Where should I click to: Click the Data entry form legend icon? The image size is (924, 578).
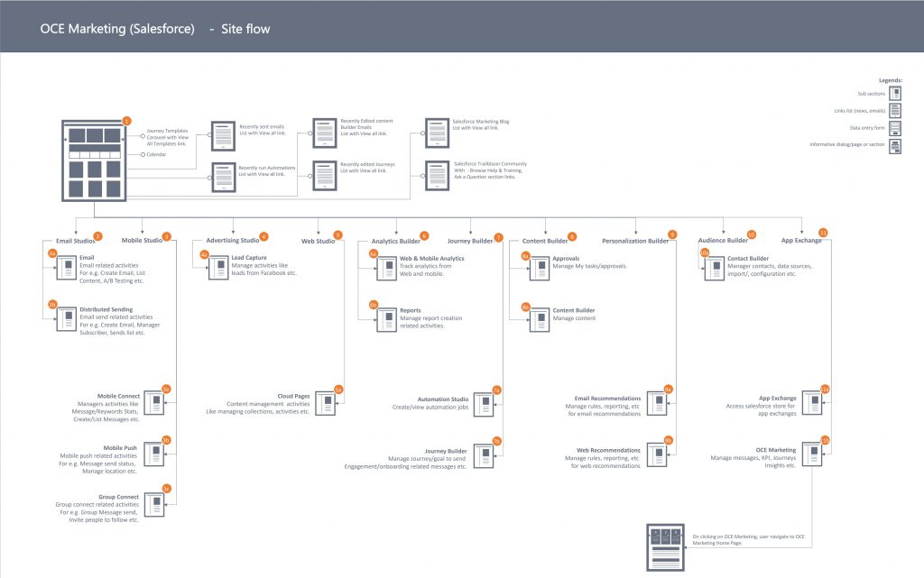[x=895, y=128]
